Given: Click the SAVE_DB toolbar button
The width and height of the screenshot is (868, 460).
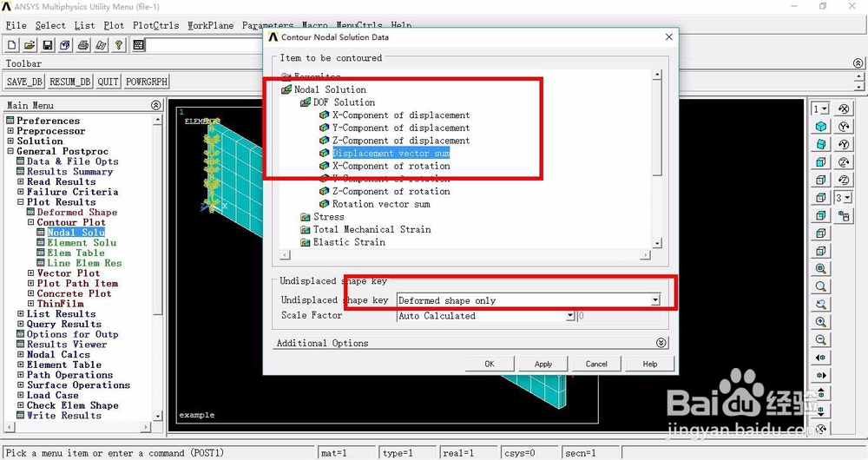Looking at the screenshot, I should click(x=24, y=82).
